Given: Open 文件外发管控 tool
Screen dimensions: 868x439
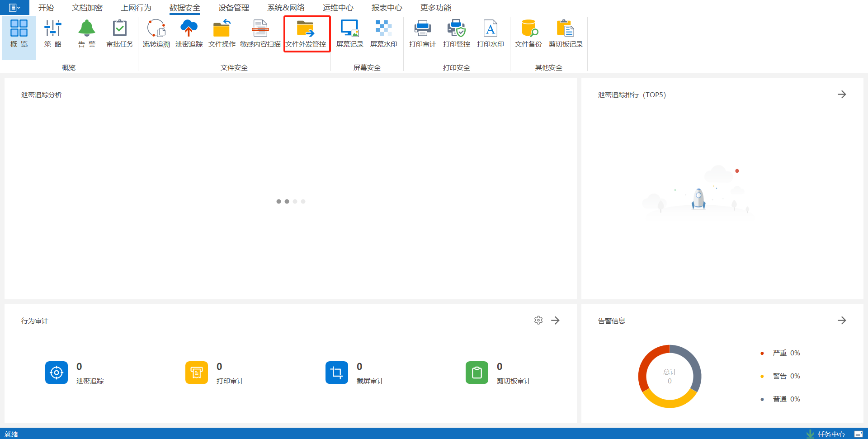Looking at the screenshot, I should coord(307,33).
